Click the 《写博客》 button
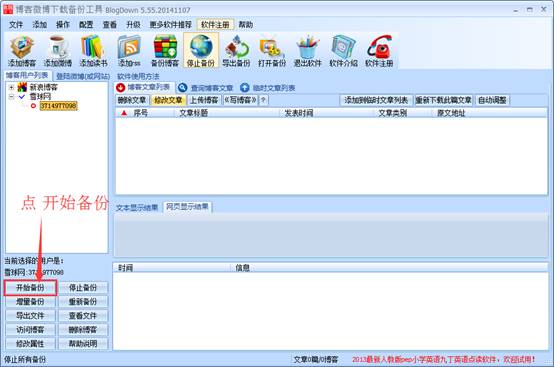554x367 pixels. pos(241,100)
